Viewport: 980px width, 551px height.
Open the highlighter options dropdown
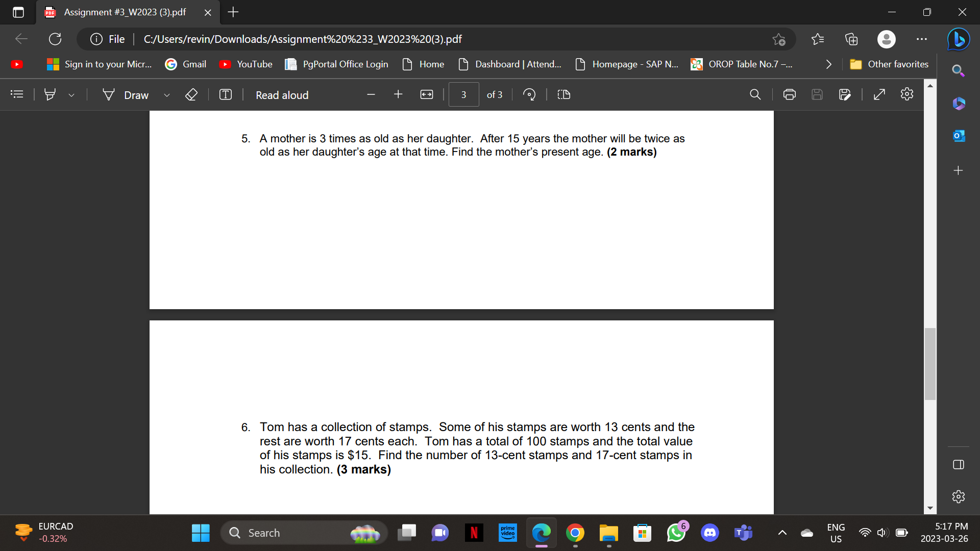click(x=71, y=95)
